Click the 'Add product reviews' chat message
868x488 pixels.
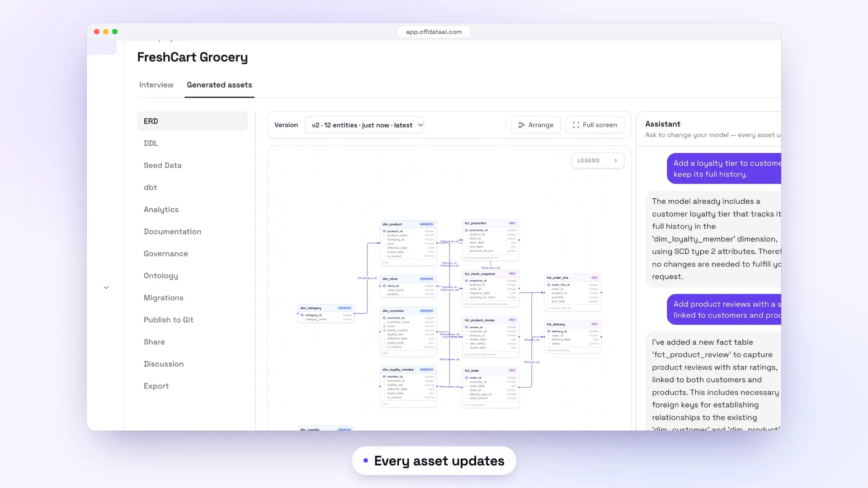(x=724, y=310)
